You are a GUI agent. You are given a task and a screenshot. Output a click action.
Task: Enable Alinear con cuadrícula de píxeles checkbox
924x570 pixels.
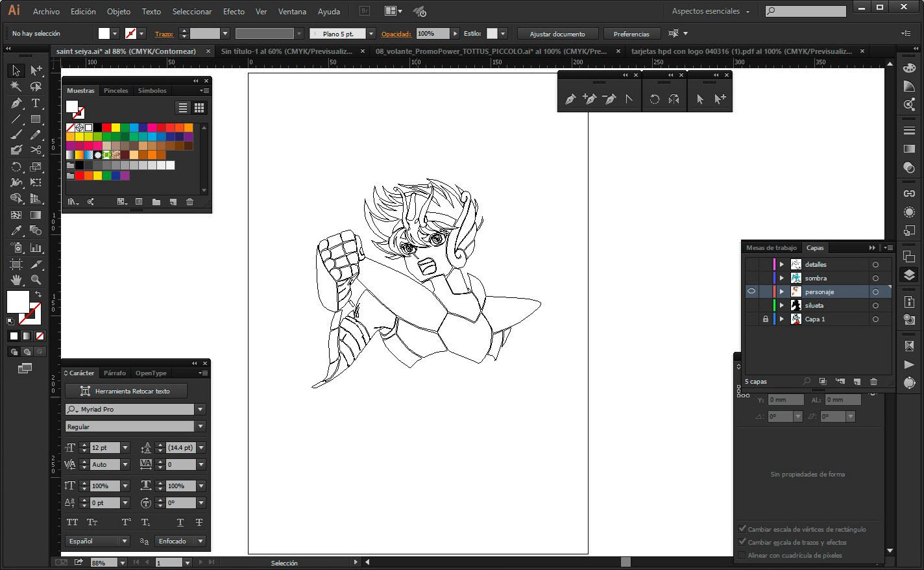tap(742, 555)
